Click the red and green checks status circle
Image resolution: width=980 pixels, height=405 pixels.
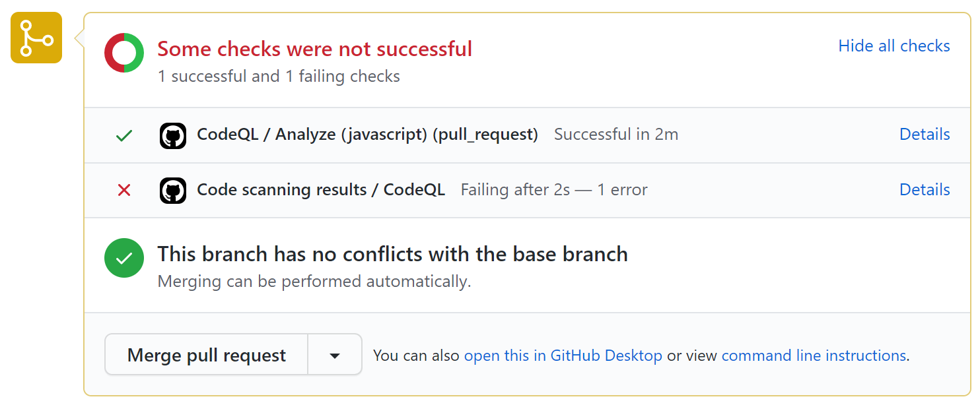point(124,53)
